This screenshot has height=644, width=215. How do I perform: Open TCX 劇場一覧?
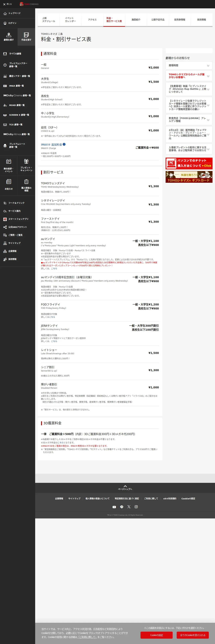[x=18, y=125]
